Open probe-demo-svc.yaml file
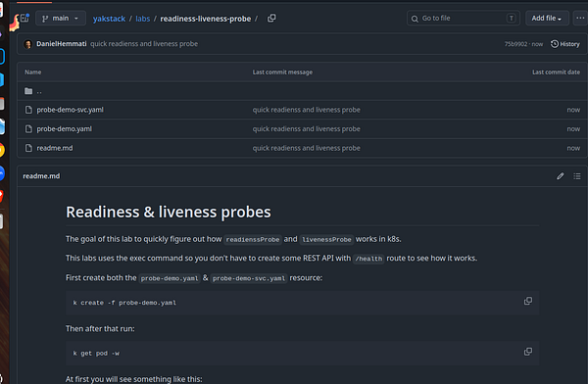 pyautogui.click(x=70, y=110)
